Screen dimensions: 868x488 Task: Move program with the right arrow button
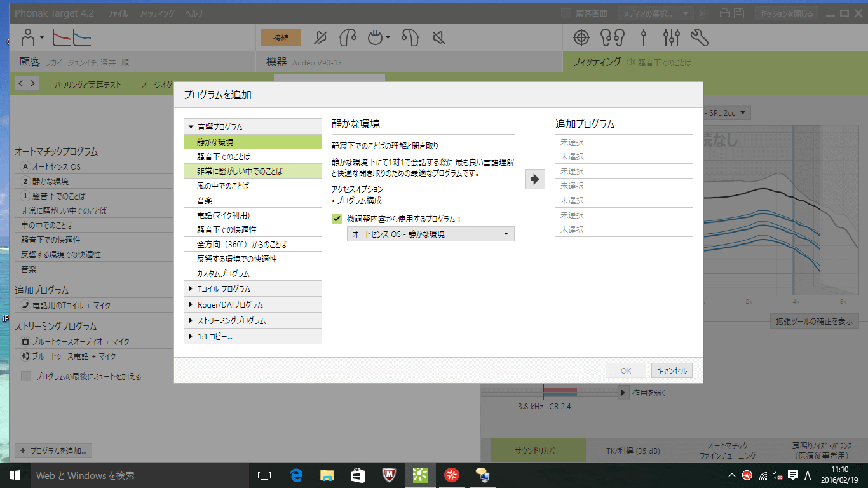535,180
